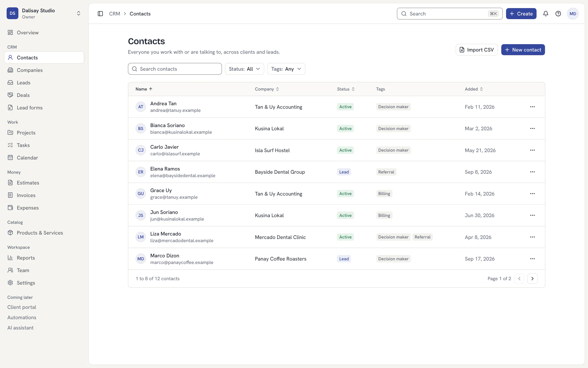Focus the global Search box
588x368 pixels.
click(450, 14)
